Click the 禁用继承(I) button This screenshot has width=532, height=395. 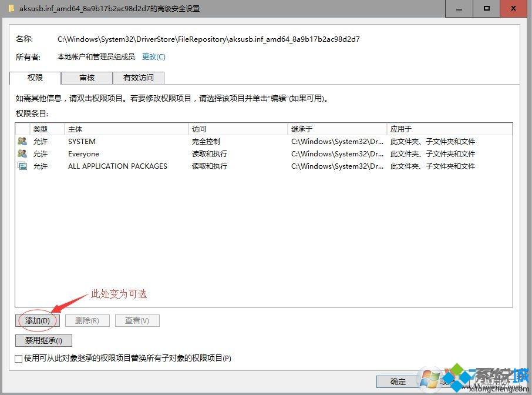click(43, 340)
